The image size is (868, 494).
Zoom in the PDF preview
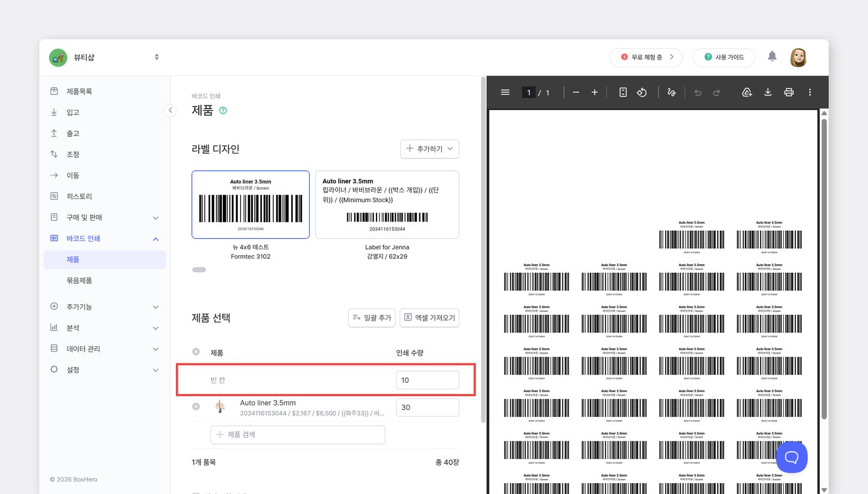595,92
